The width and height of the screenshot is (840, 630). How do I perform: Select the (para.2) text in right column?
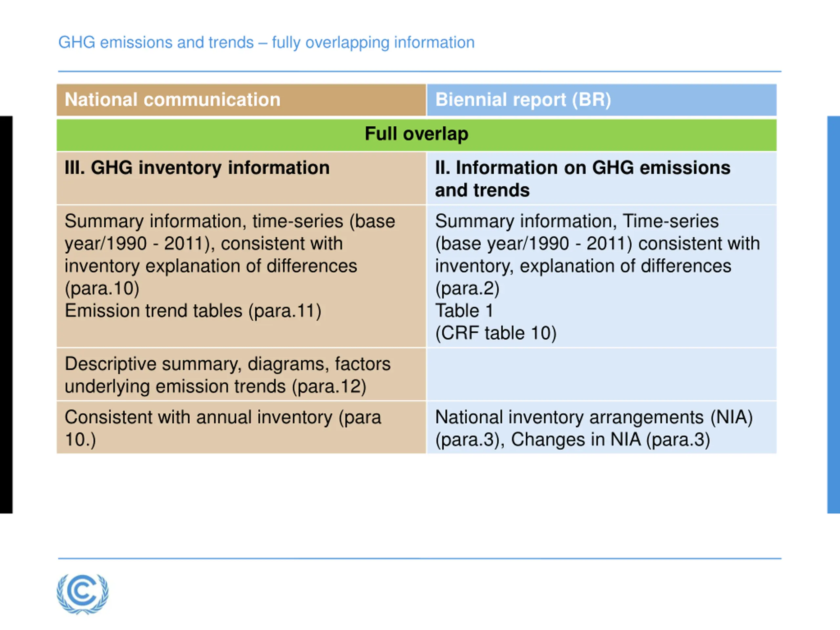pos(468,288)
